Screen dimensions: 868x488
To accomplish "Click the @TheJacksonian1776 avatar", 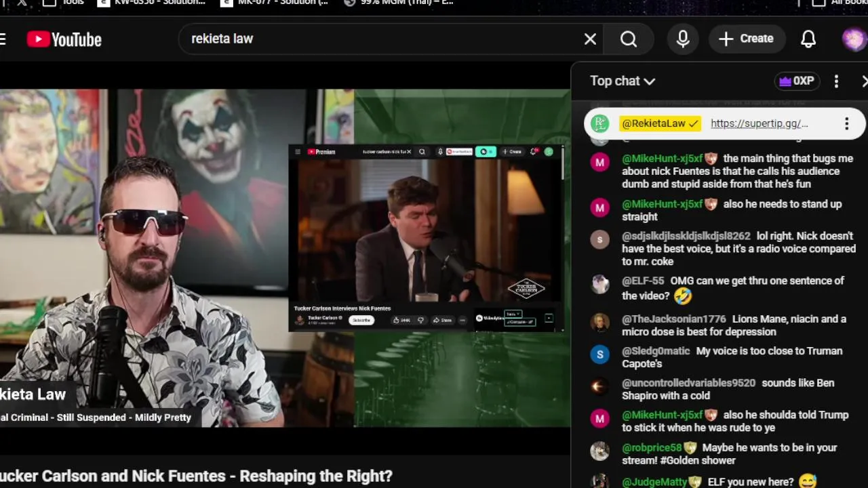I will [599, 322].
